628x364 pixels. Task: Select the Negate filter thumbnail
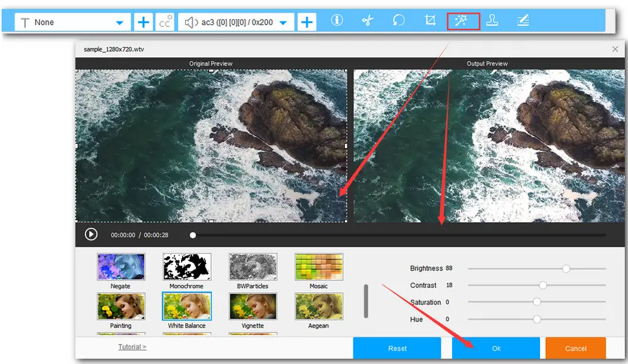tap(121, 267)
